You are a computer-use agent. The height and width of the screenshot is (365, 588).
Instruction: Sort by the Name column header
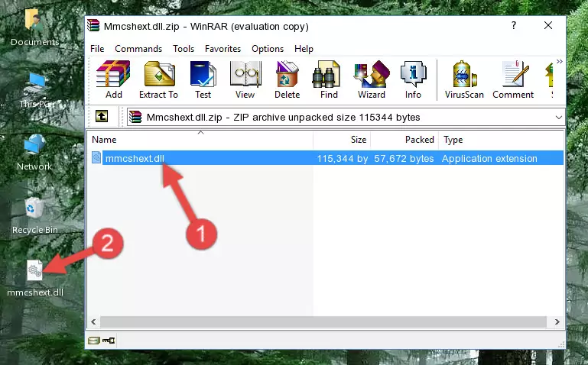point(200,140)
